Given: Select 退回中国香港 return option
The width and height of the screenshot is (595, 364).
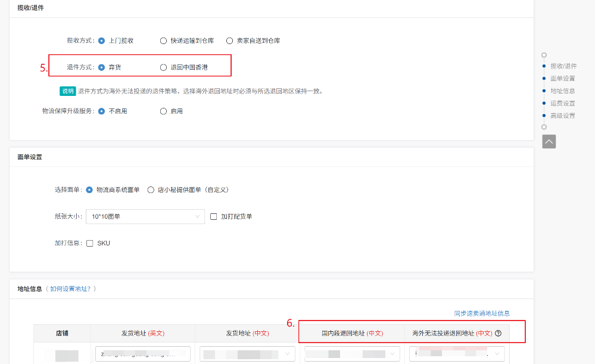Looking at the screenshot, I should coord(163,67).
